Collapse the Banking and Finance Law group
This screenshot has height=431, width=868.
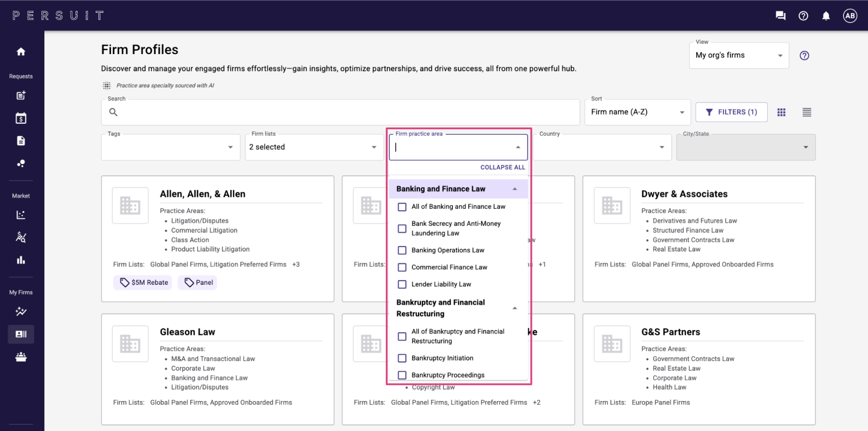pos(515,189)
